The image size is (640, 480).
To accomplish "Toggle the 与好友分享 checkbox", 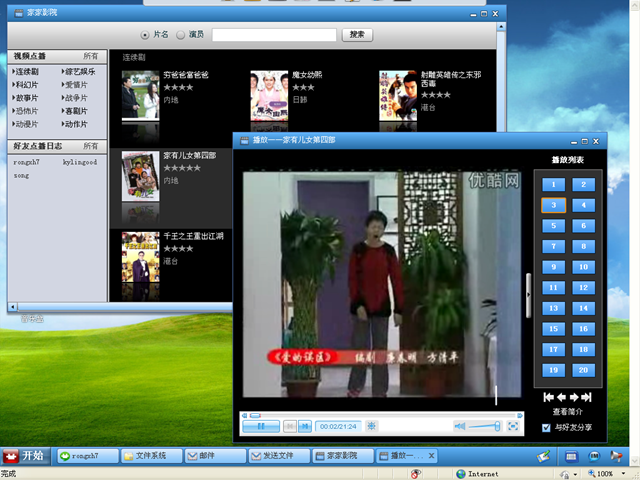I will [x=546, y=428].
